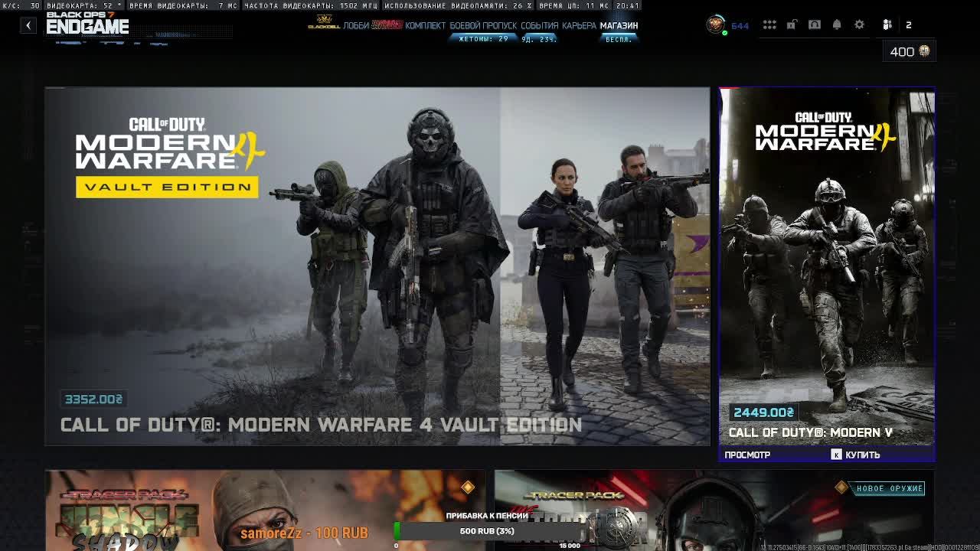Click the Battle Pass tokens label ЖЕТОНЫ: 29
The width and height of the screenshot is (980, 551).
point(483,39)
